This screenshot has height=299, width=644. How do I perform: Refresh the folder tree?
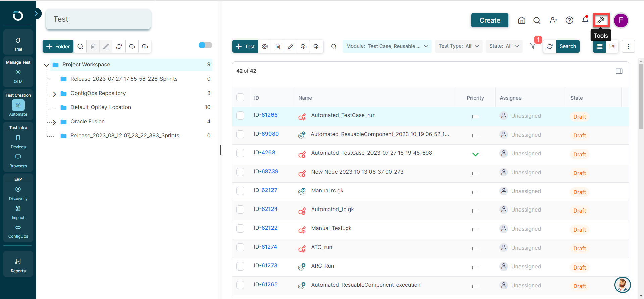click(119, 46)
